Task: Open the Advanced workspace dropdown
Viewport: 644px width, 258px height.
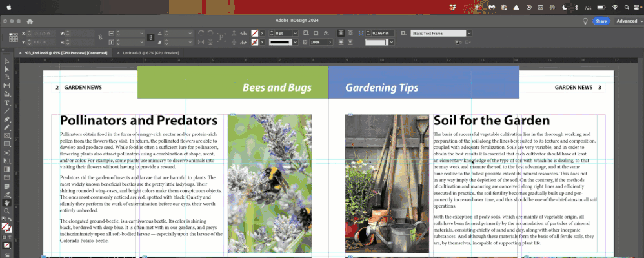Action: tap(629, 21)
